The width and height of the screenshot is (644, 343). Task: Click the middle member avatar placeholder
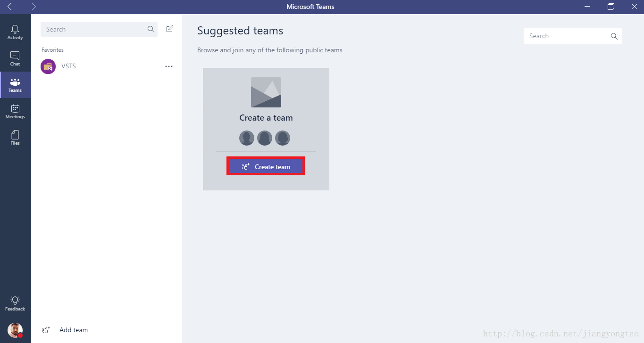(x=265, y=138)
